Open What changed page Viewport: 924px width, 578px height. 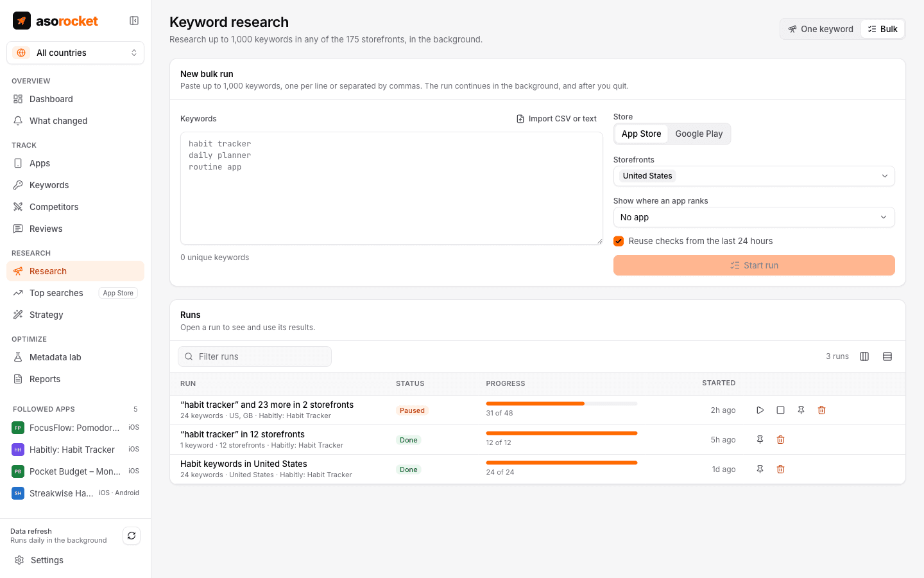click(76, 121)
